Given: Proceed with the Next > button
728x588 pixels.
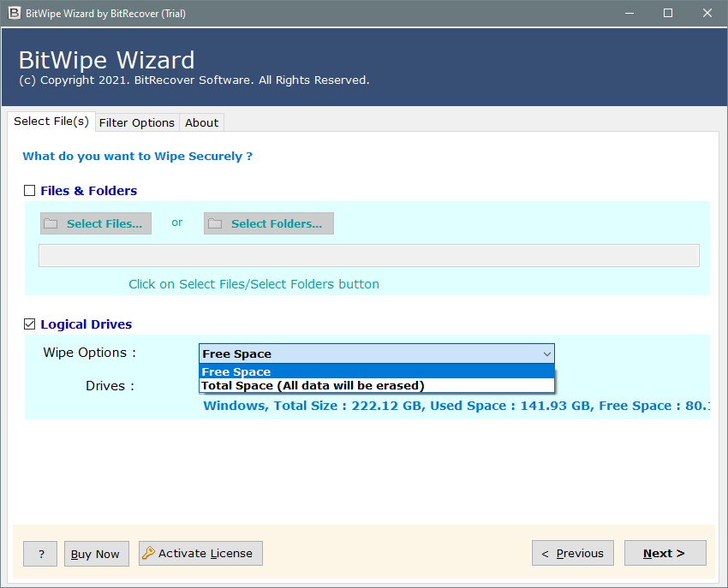Looking at the screenshot, I should [x=665, y=553].
